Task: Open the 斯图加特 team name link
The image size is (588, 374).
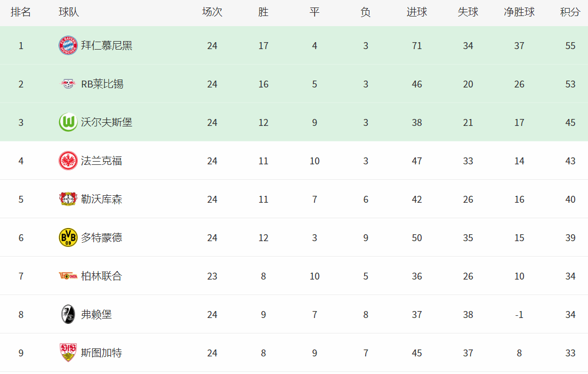Action: [102, 353]
